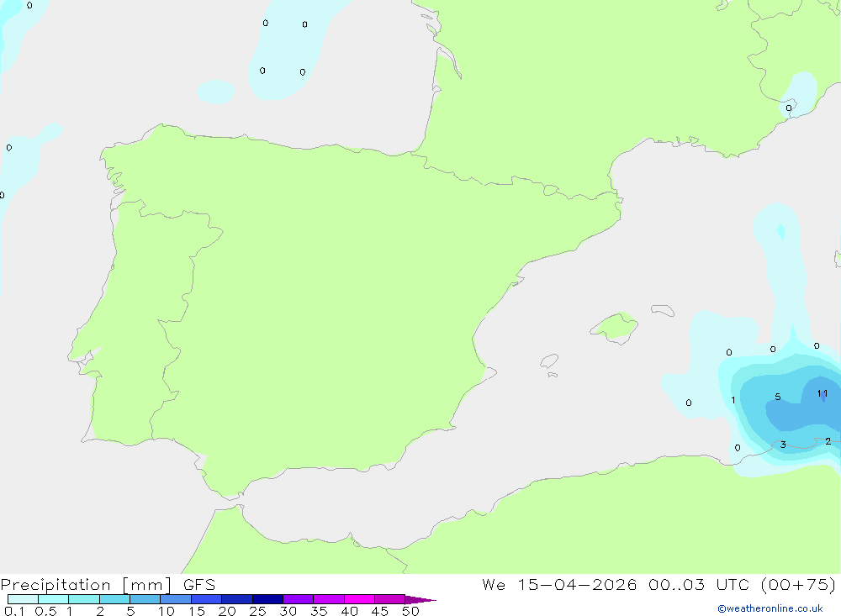Click the '20' legend scale label
This screenshot has width=841, height=616.
coord(227,611)
